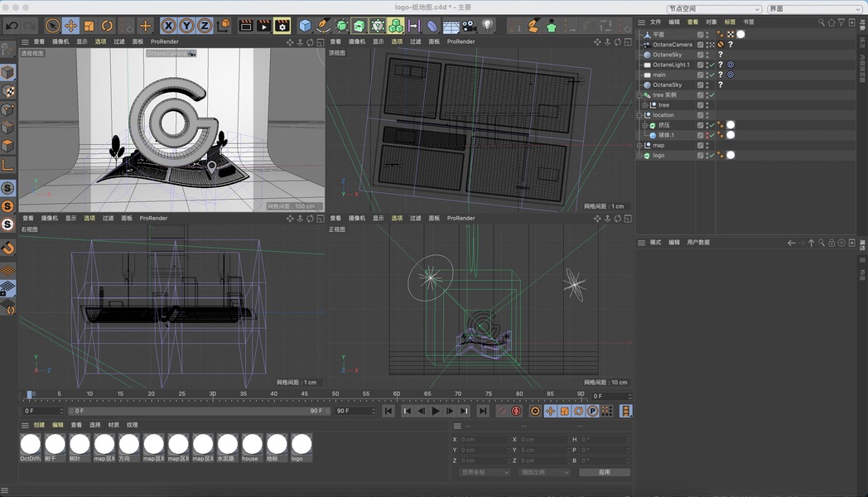Image resolution: width=868 pixels, height=497 pixels.
Task: Toggle the green checkmark on OctaneLight.1
Action: 711,65
